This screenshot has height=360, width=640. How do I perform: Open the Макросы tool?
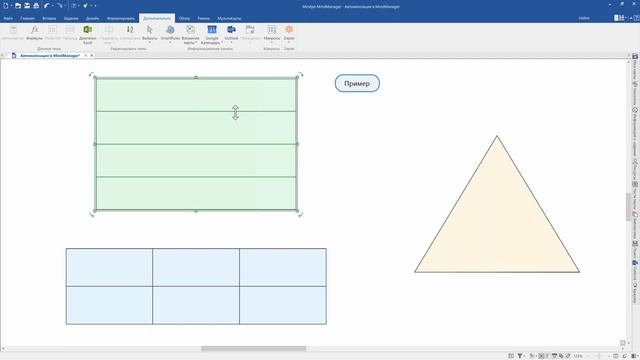click(x=272, y=33)
